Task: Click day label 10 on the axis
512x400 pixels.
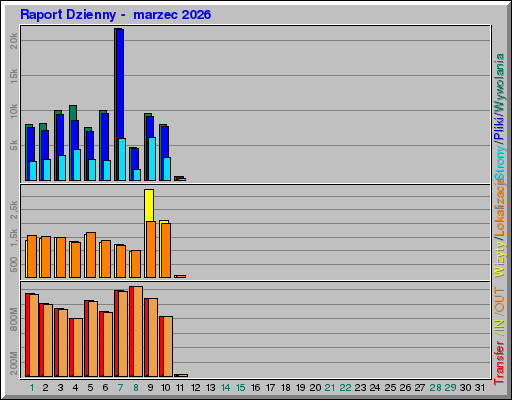Action: click(166, 388)
